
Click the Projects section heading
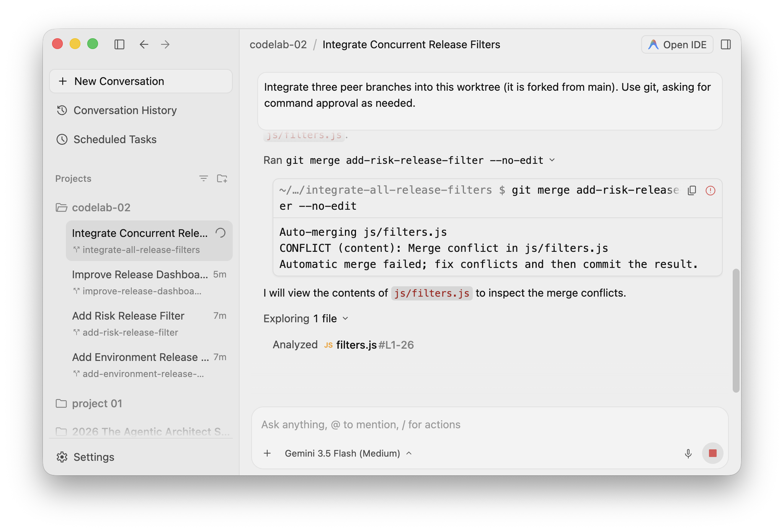click(x=73, y=179)
